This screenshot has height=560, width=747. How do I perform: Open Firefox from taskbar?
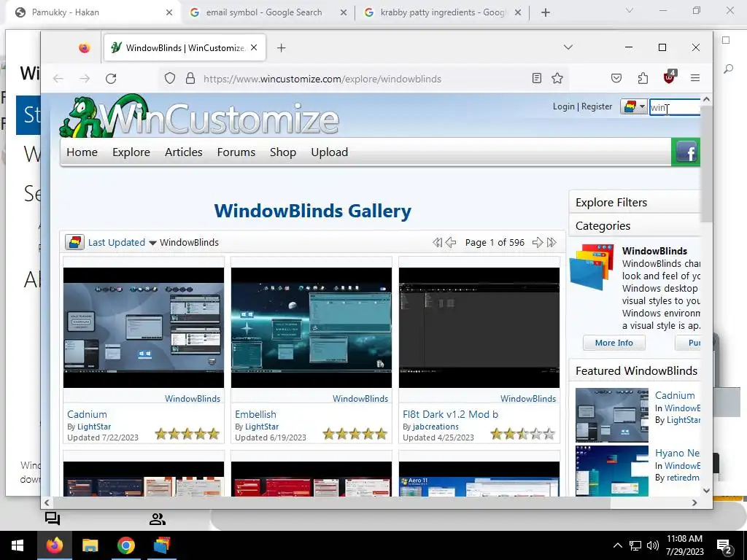point(54,545)
